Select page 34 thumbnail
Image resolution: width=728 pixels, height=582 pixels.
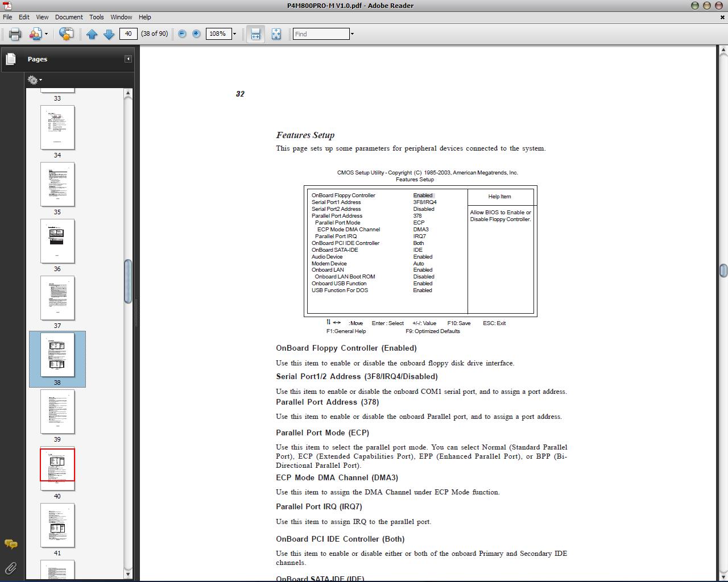(x=57, y=127)
